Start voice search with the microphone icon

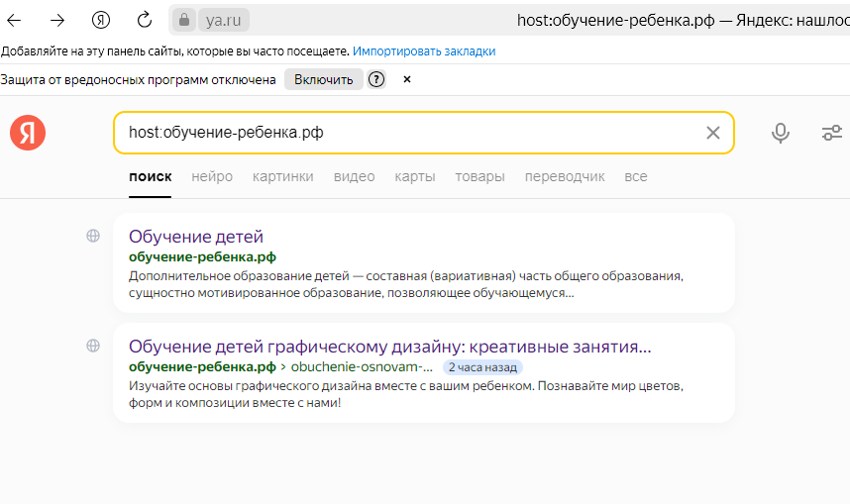tap(781, 133)
